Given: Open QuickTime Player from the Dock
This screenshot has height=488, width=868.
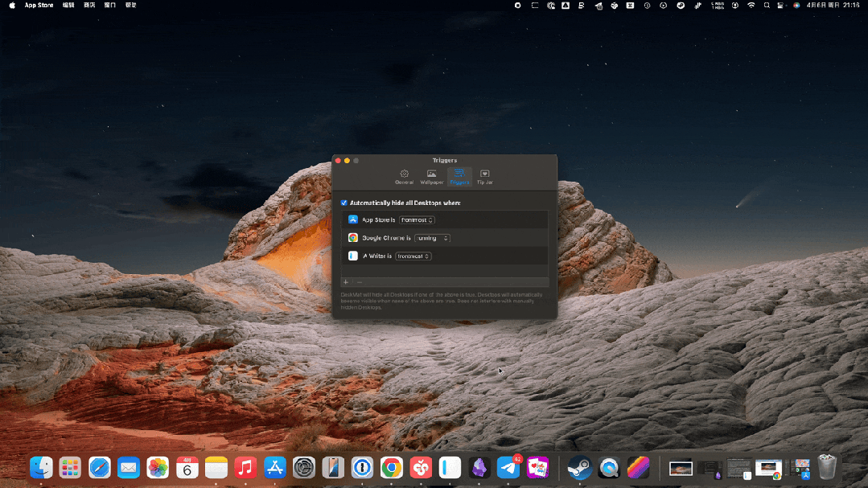Looking at the screenshot, I should tap(609, 468).
